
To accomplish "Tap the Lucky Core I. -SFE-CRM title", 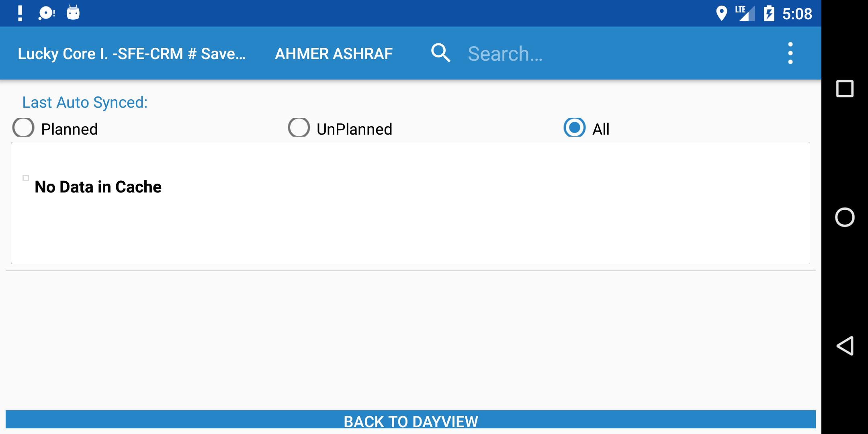I will pyautogui.click(x=132, y=54).
